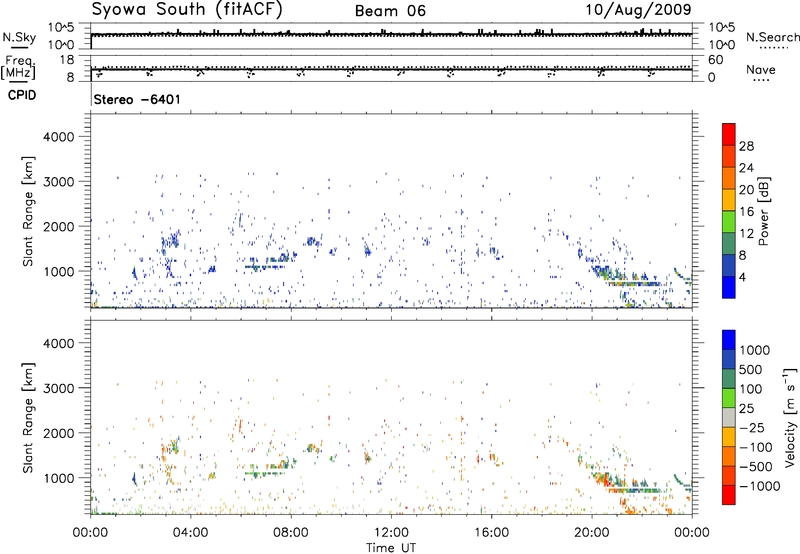Select the '18' frequency axis value
This screenshot has width=800, height=554.
pos(67,60)
